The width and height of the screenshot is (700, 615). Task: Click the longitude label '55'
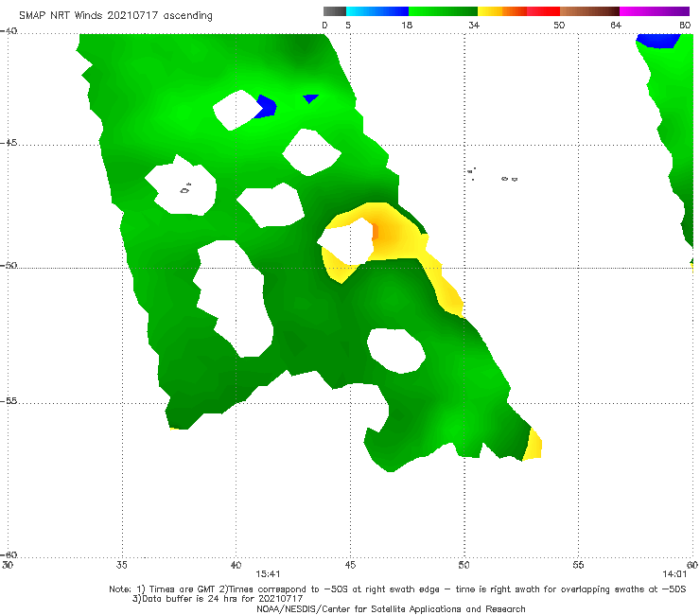pos(578,565)
